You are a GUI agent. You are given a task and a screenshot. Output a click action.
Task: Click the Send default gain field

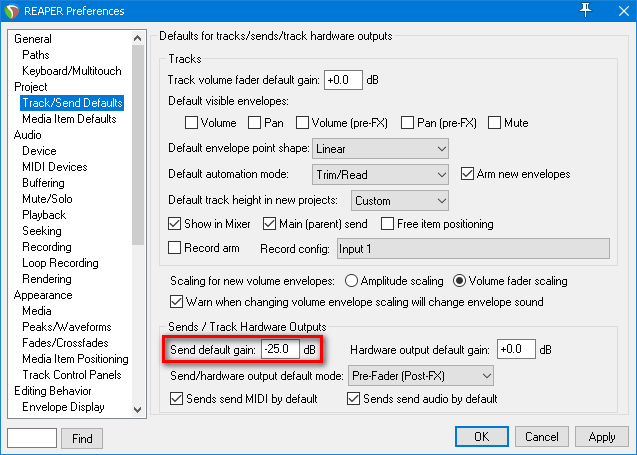280,349
